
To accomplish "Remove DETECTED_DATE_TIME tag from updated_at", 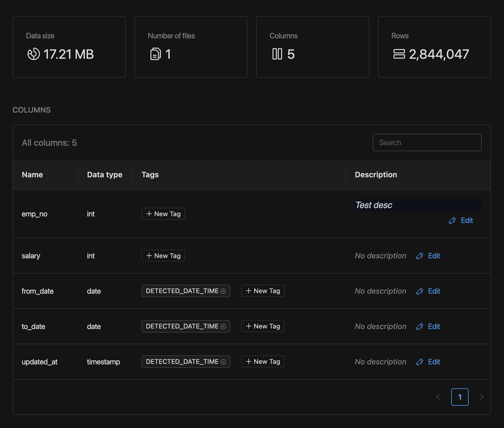I will (x=223, y=362).
